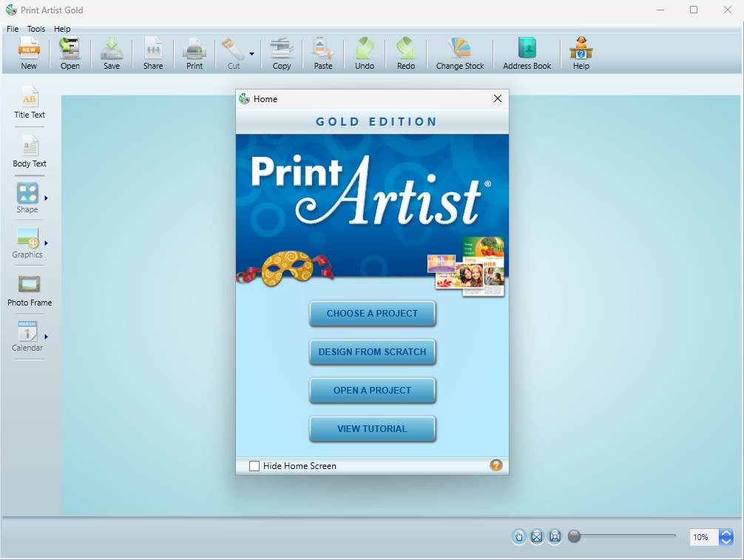Enable the Hide Home Screen checkbox
This screenshot has height=560, width=744.
(254, 466)
